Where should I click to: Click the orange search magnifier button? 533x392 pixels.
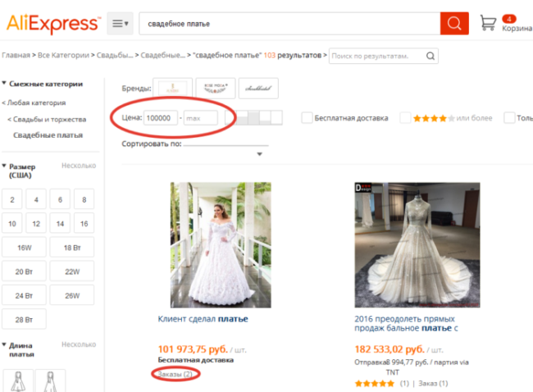tap(454, 24)
